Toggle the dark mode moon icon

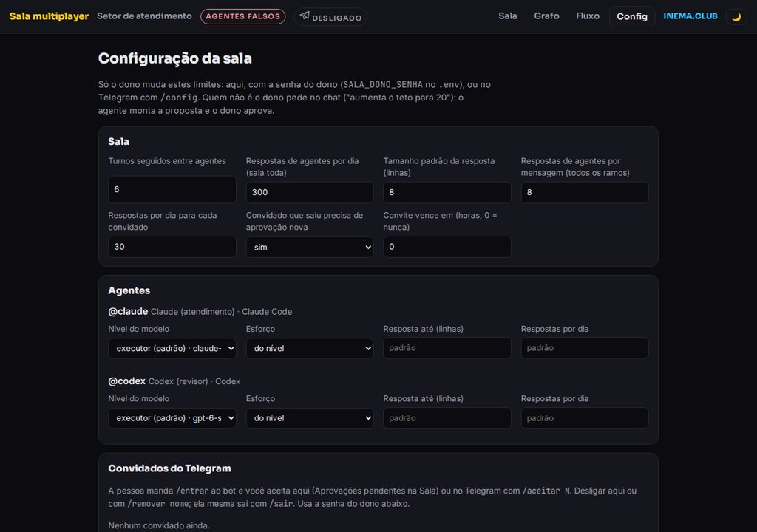(736, 16)
